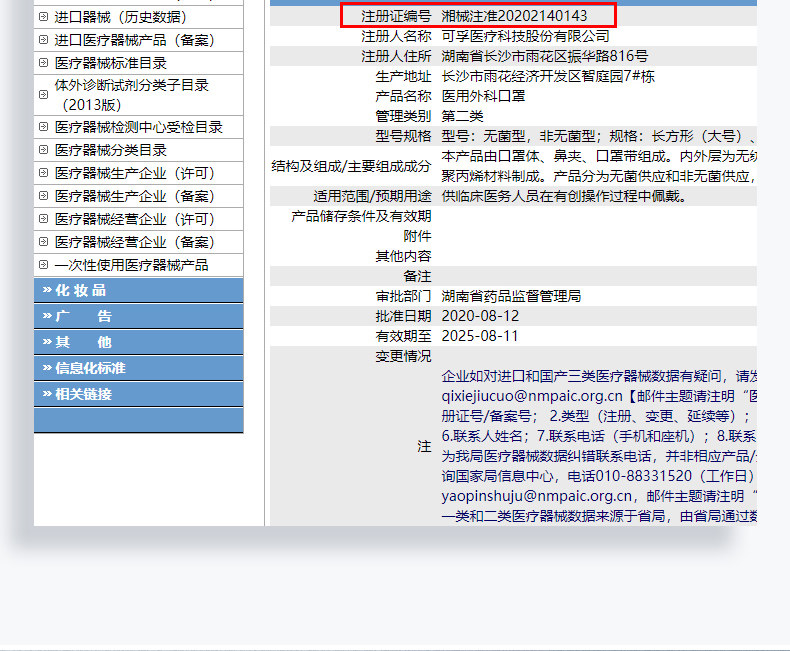This screenshot has height=651, width=790.
Task: Open 医疗器械生产企业（备案） link
Action: [135, 196]
